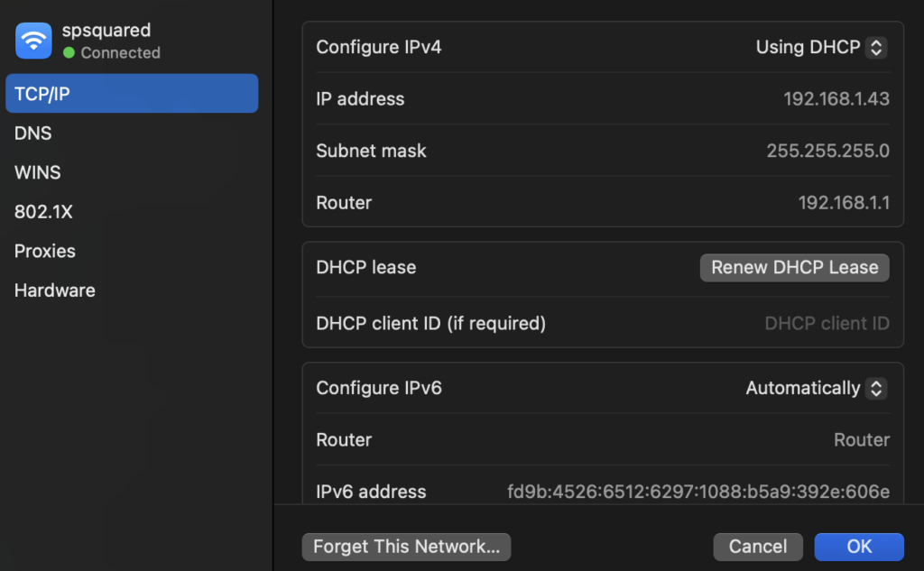Click the green Connected status dot
Viewport: 924px width, 571px height.
coord(69,53)
